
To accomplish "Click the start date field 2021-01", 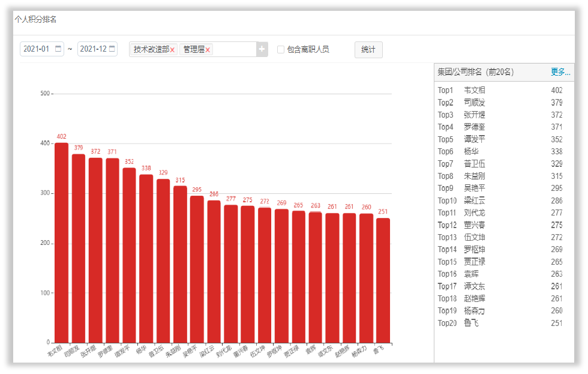I will tap(41, 49).
